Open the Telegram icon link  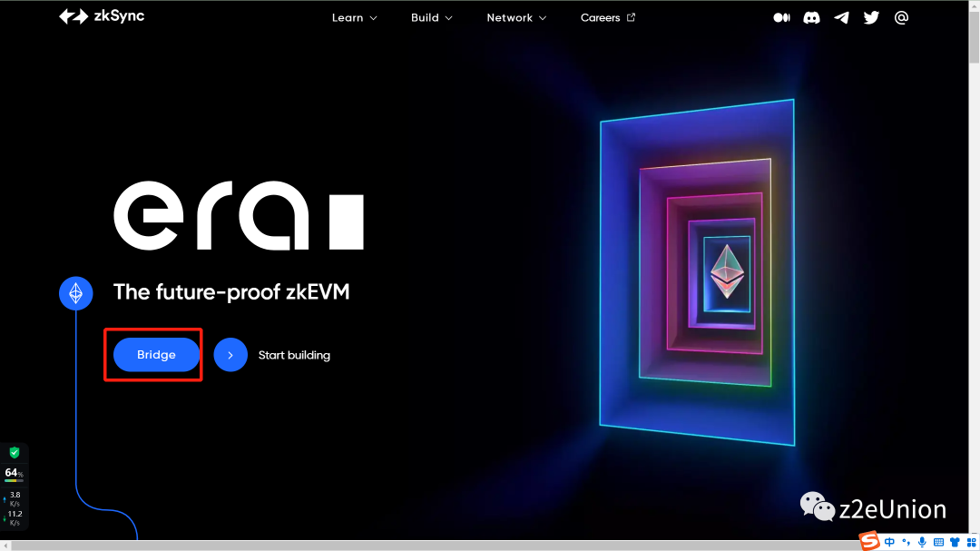(841, 17)
